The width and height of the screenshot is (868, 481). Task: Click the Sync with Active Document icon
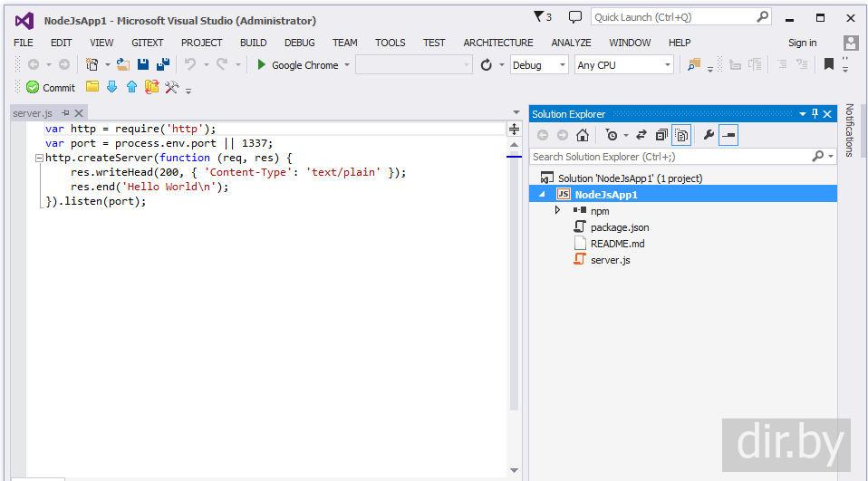click(x=641, y=135)
